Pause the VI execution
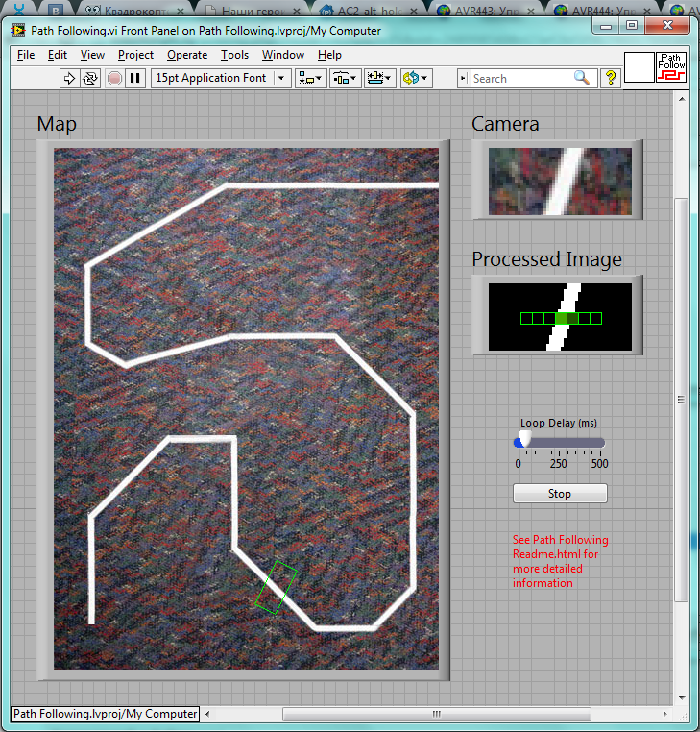This screenshot has width=700, height=732. click(x=135, y=79)
